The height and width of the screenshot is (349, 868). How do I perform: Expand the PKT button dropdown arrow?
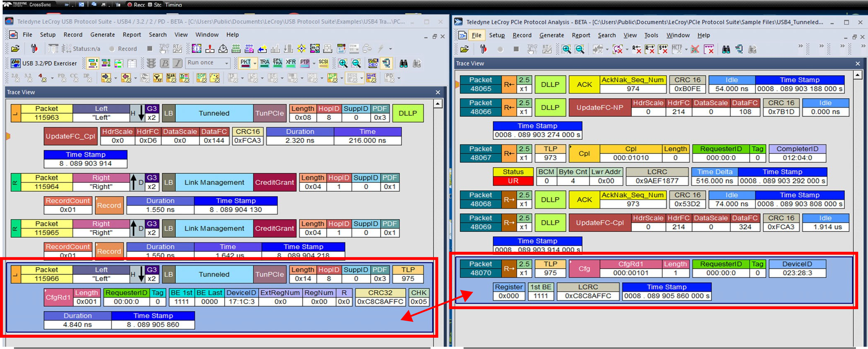point(255,63)
